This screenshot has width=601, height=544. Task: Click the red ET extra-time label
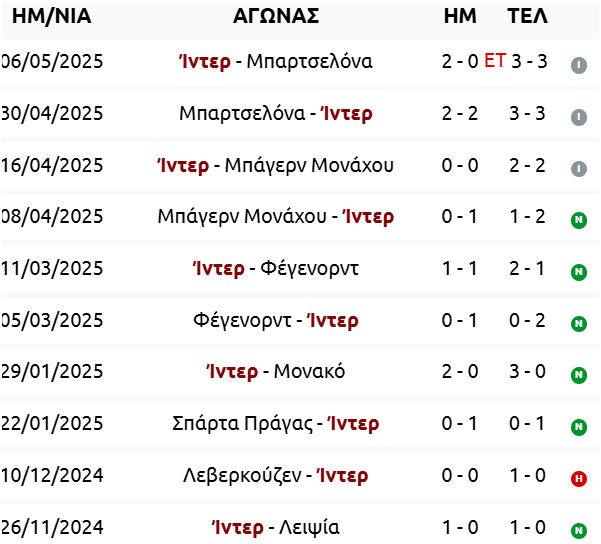coord(495,61)
